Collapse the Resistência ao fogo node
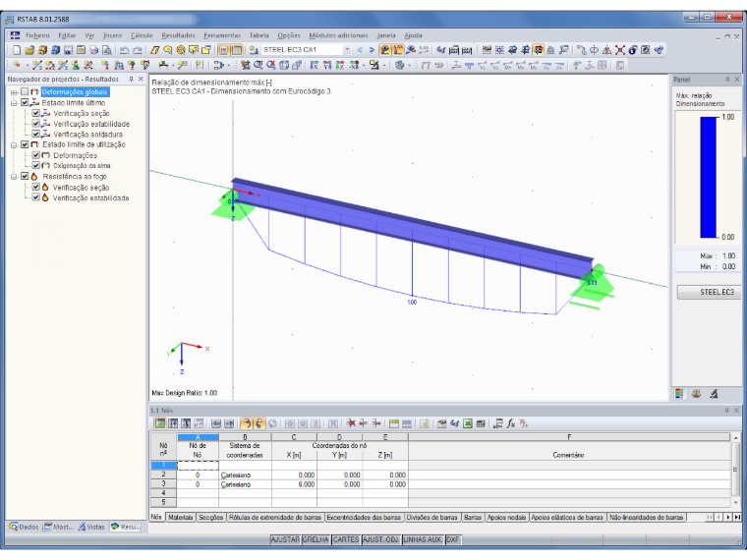This screenshot has width=747, height=560. (14, 177)
